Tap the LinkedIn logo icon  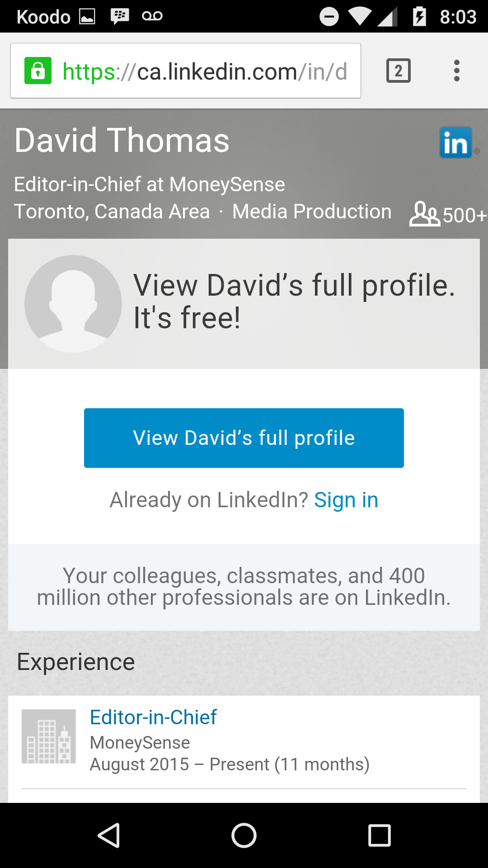coord(456,142)
